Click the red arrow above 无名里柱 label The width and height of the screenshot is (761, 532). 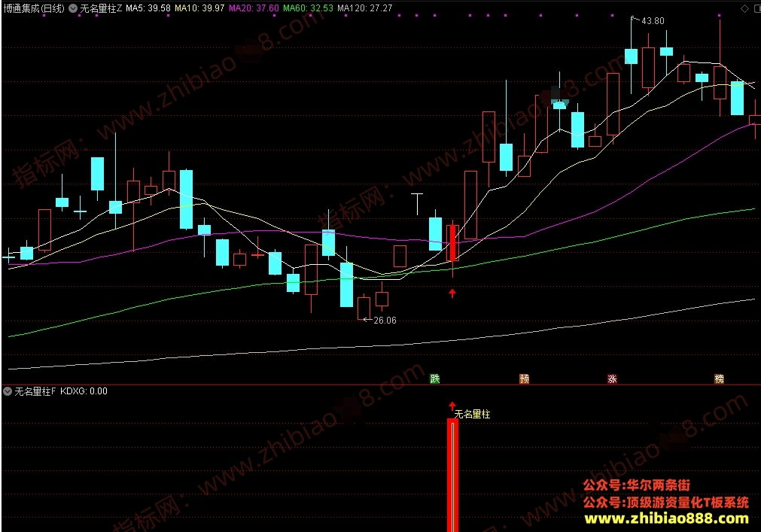coord(452,406)
